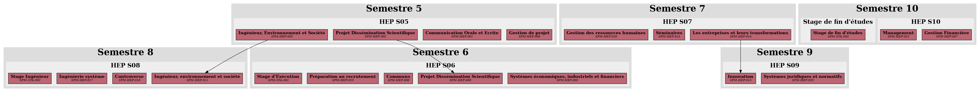Click the Stage de fin d'études SPM-STA-003 node

(x=838, y=35)
